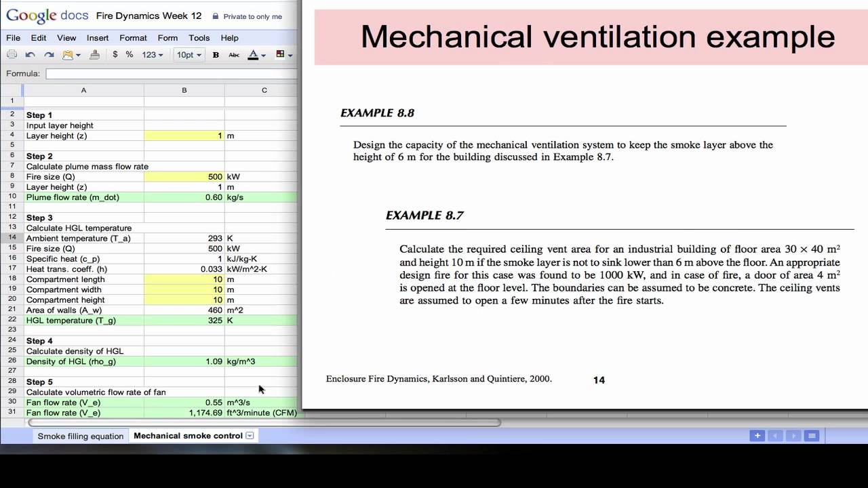Click the Private to only me link
Viewport: 868px width, 488px height.
pos(247,16)
